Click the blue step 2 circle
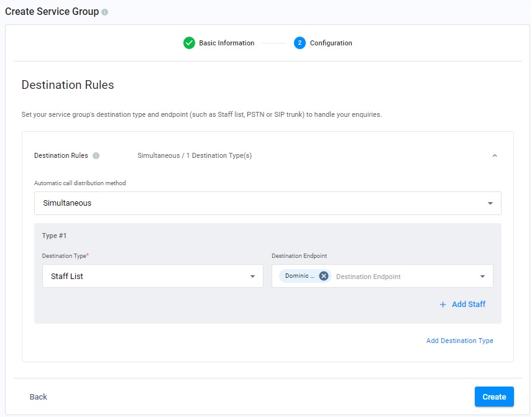The width and height of the screenshot is (532, 417). [x=300, y=43]
